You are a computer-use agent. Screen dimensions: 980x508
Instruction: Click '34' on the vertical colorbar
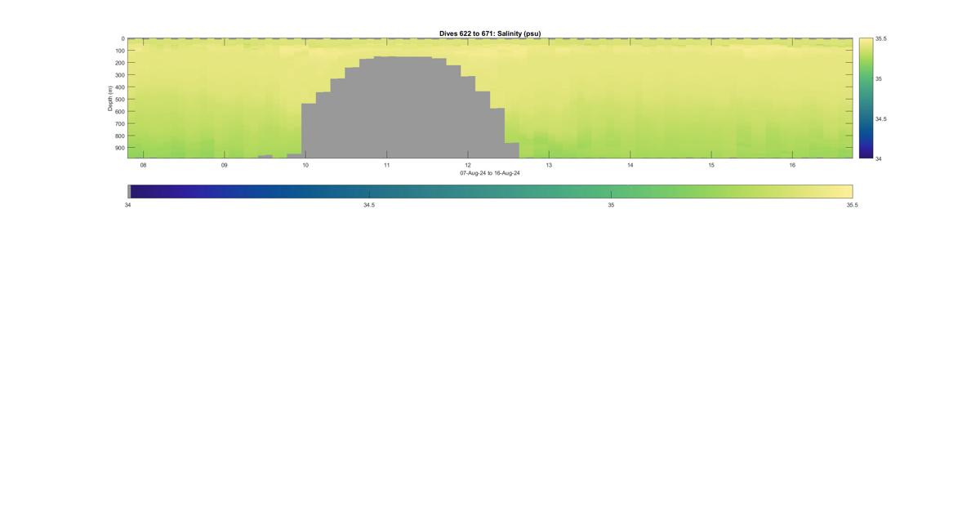tap(879, 158)
